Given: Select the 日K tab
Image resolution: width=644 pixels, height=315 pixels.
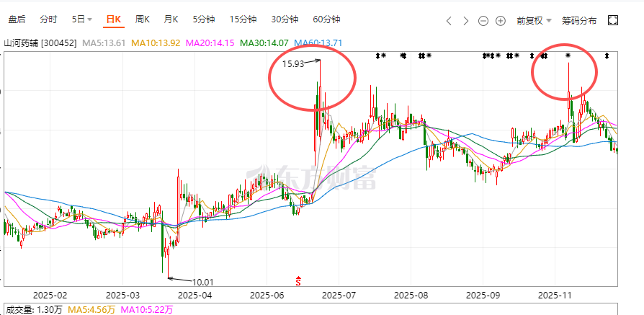Looking at the screenshot, I should coord(114,19).
